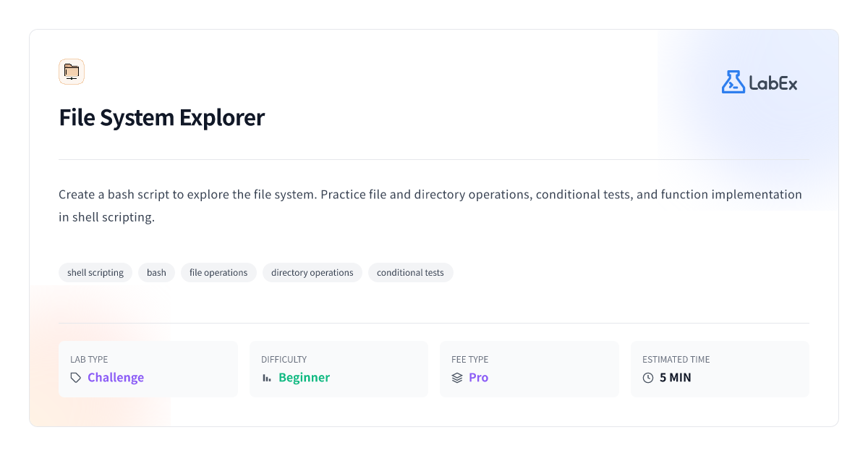Pick the 'directory operations' tag
This screenshot has width=868, height=456.
[312, 273]
